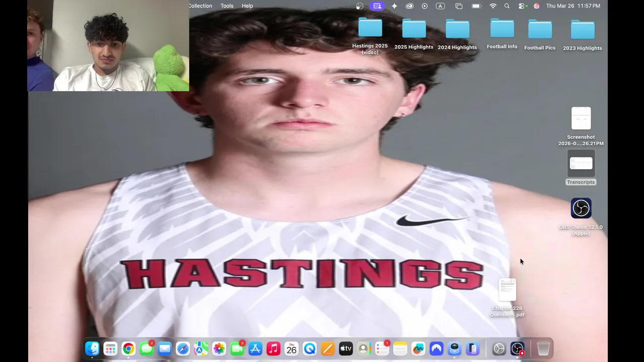Click the purple screen sharing menu bar icon
This screenshot has height=362, width=644.
pyautogui.click(x=377, y=6)
